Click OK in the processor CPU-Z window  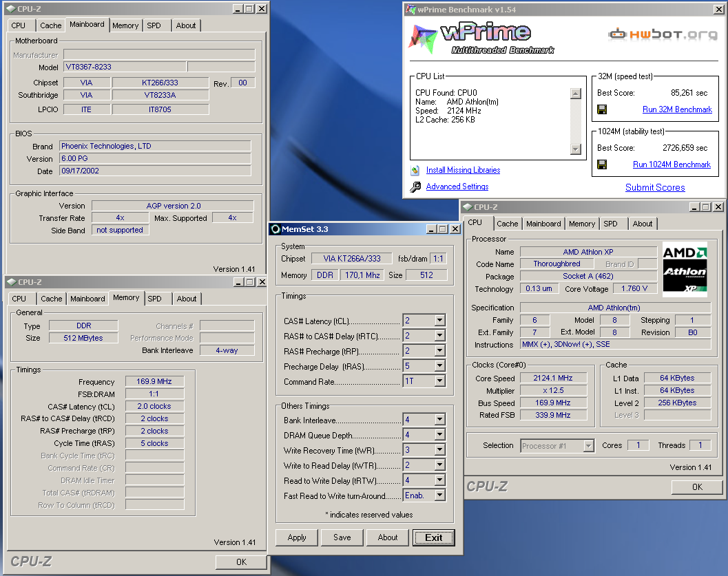(697, 487)
